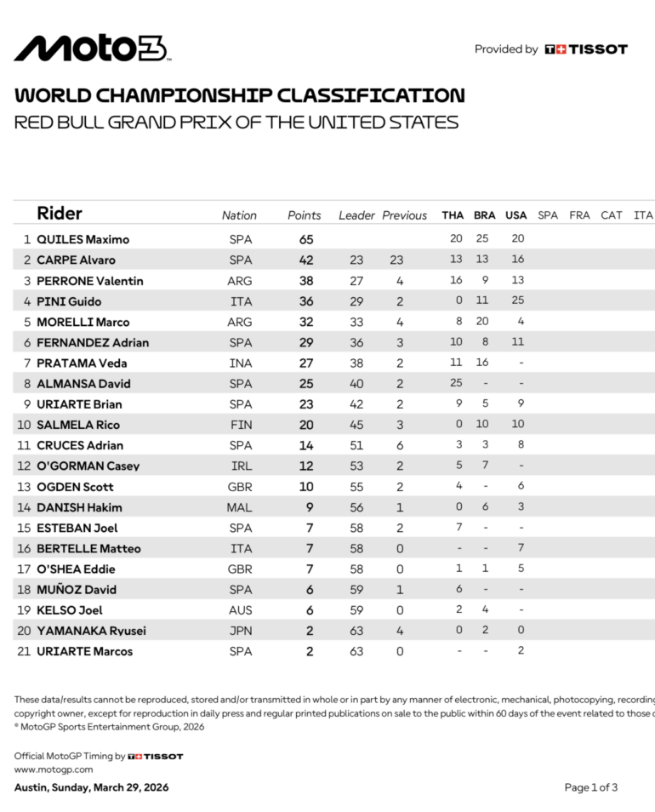Click the Leader column header

356,215
